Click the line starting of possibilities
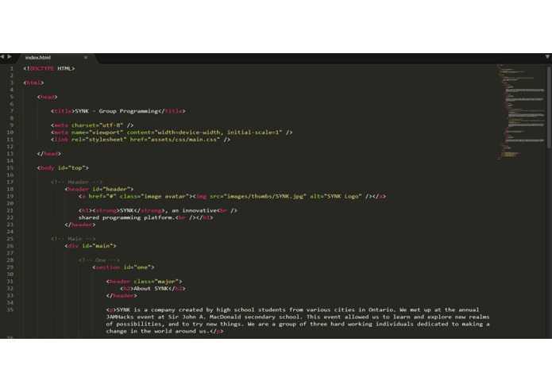This screenshot has width=552, height=392. coord(298,324)
